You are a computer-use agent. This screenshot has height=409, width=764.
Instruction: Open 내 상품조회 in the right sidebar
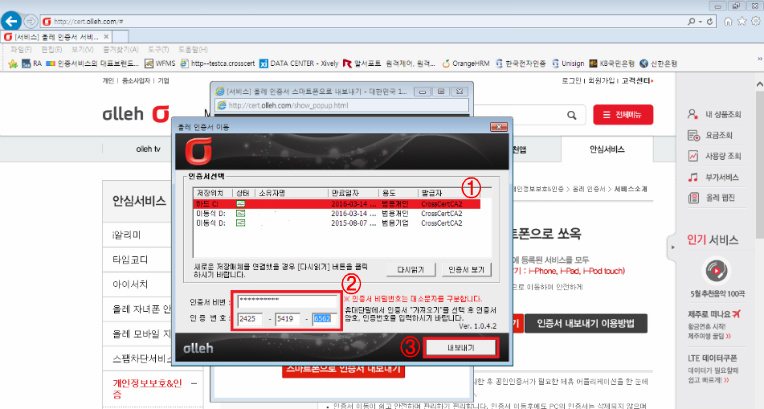(x=714, y=114)
